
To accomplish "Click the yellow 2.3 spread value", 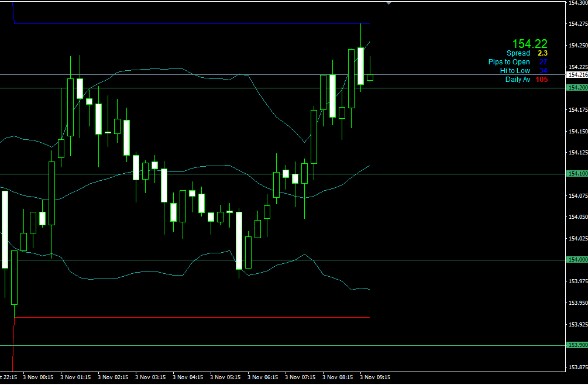I will tap(542, 53).
